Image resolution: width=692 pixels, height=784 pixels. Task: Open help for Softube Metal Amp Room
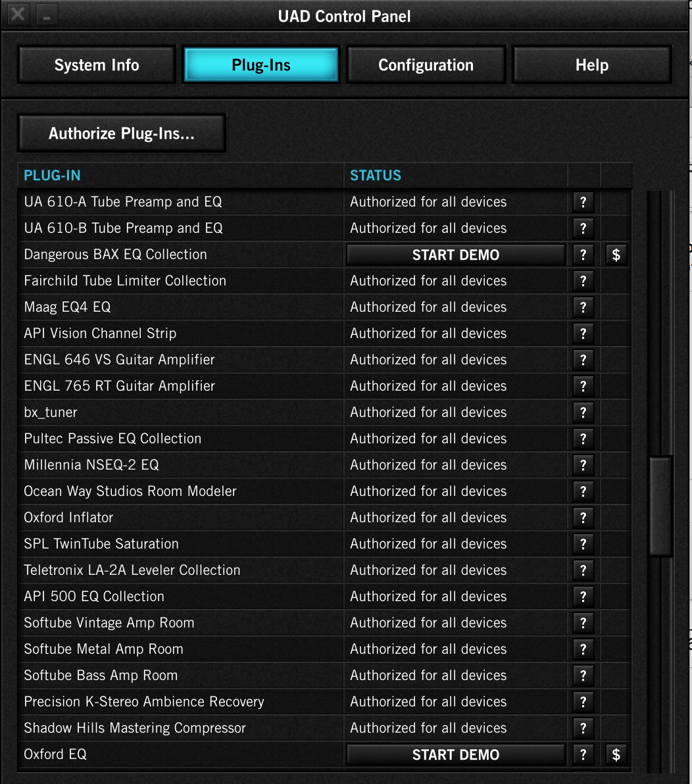tap(583, 650)
